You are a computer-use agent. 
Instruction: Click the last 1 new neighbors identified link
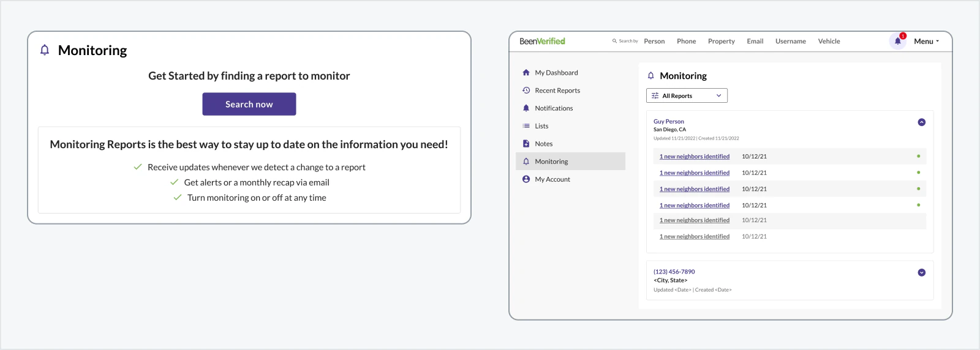694,236
